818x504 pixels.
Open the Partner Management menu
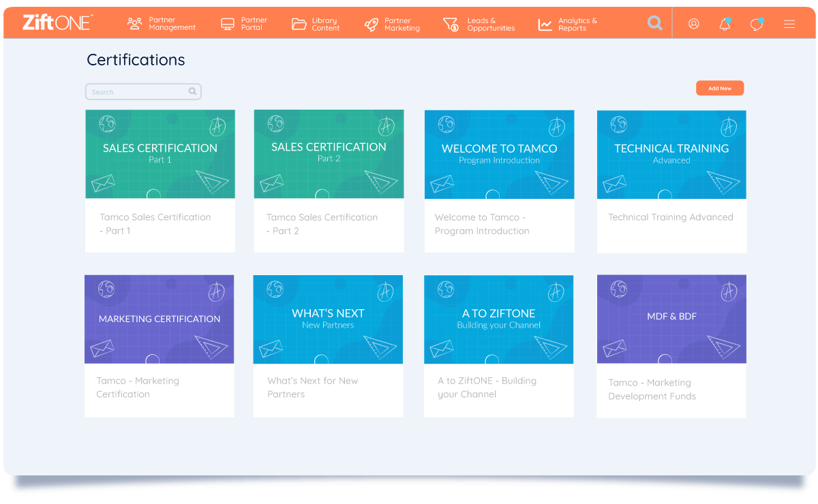point(162,25)
